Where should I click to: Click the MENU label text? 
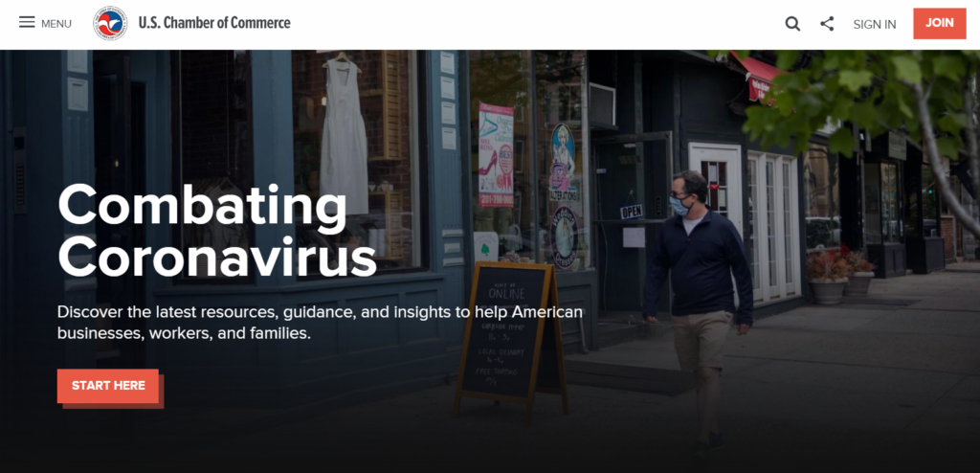pyautogui.click(x=56, y=24)
